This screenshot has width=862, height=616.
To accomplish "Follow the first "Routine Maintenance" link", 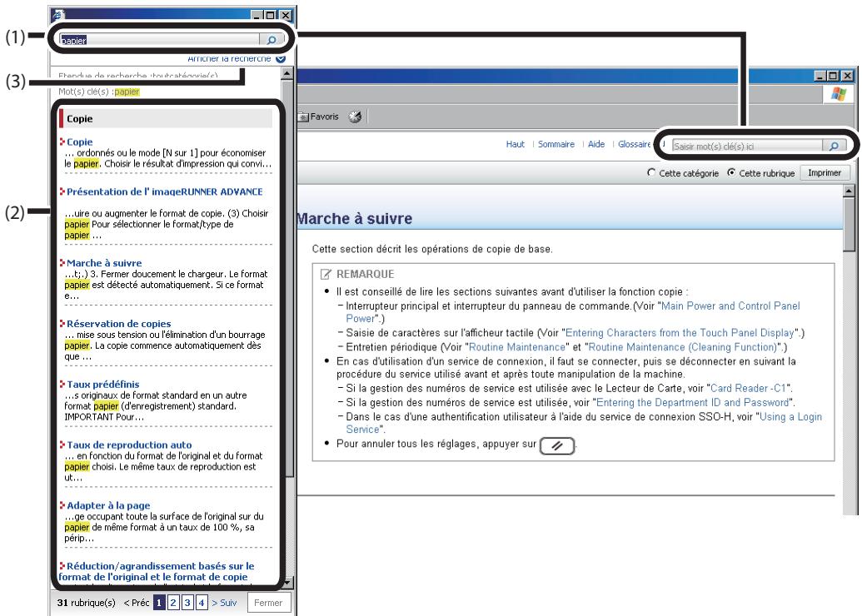I will pos(516,347).
